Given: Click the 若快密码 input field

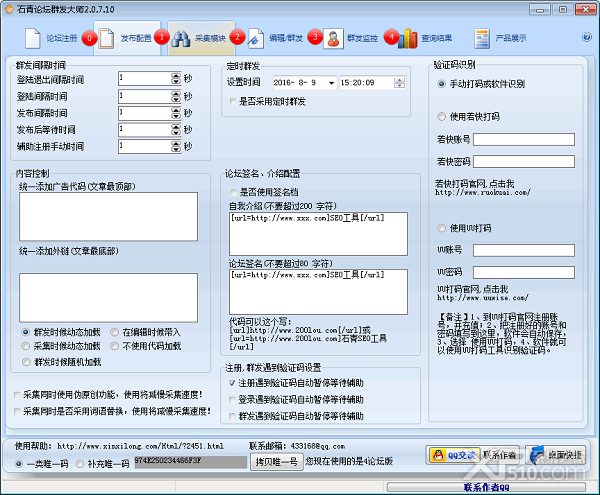Looking at the screenshot, I should 524,161.
